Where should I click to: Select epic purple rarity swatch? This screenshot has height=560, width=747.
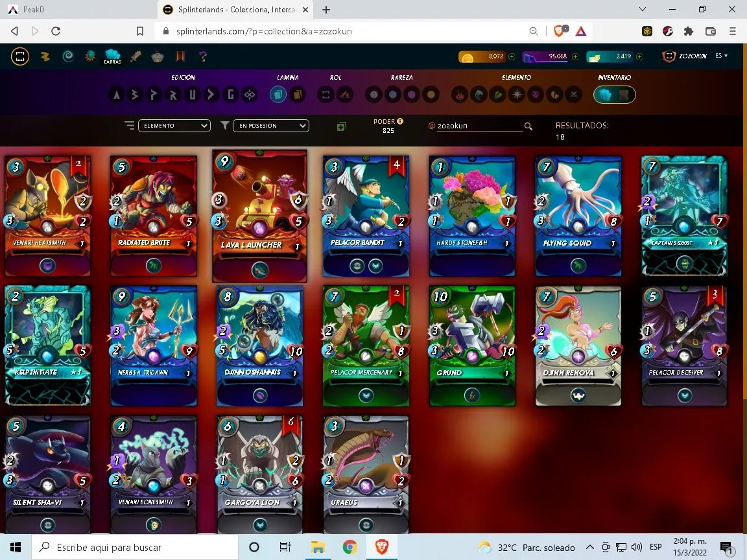pos(412,94)
